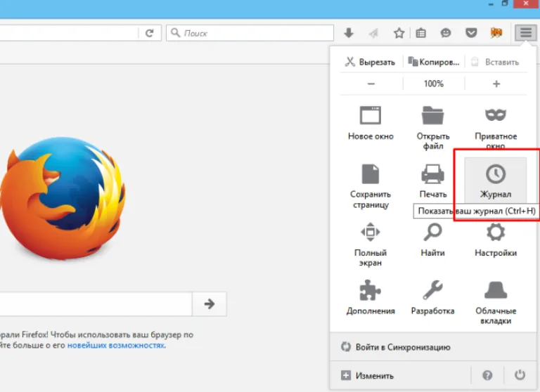The width and height of the screenshot is (540, 392).
Task: Click inside the Поиск search field
Action: (x=250, y=33)
